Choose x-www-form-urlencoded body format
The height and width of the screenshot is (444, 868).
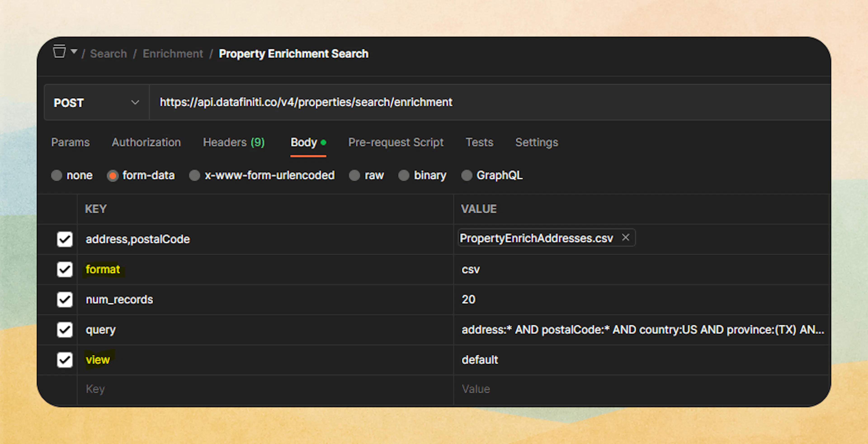click(195, 175)
